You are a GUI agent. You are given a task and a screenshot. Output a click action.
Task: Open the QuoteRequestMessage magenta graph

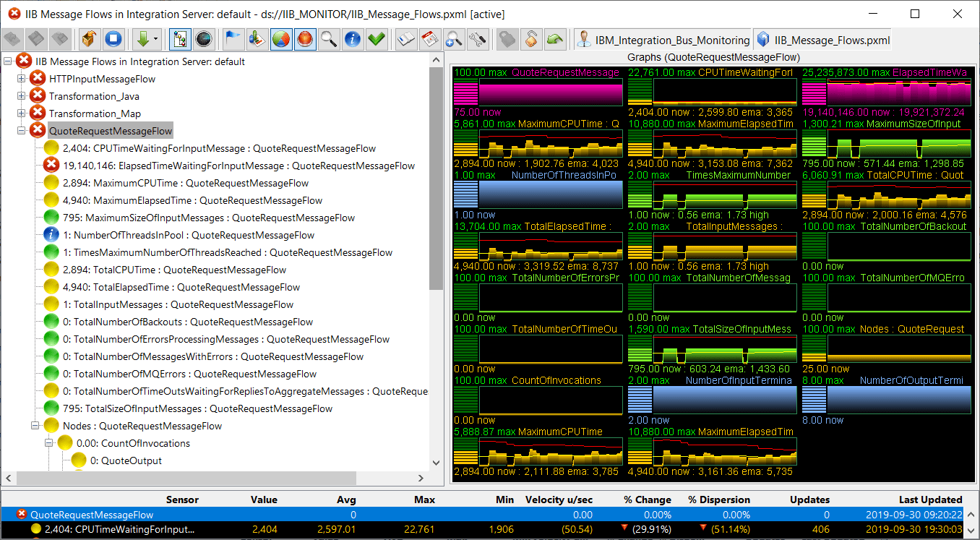tap(538, 93)
